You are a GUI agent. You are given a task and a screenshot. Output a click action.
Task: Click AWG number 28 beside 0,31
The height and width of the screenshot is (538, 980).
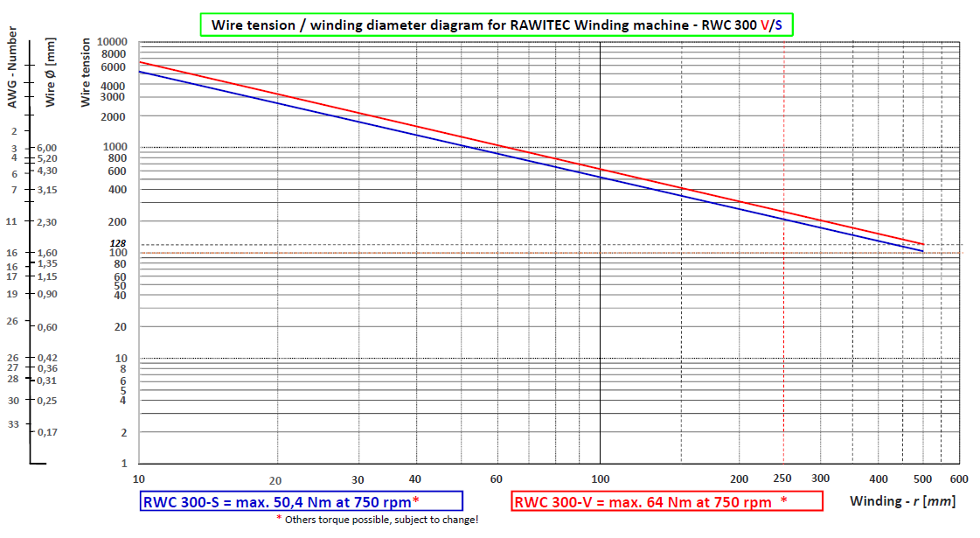pyautogui.click(x=13, y=379)
